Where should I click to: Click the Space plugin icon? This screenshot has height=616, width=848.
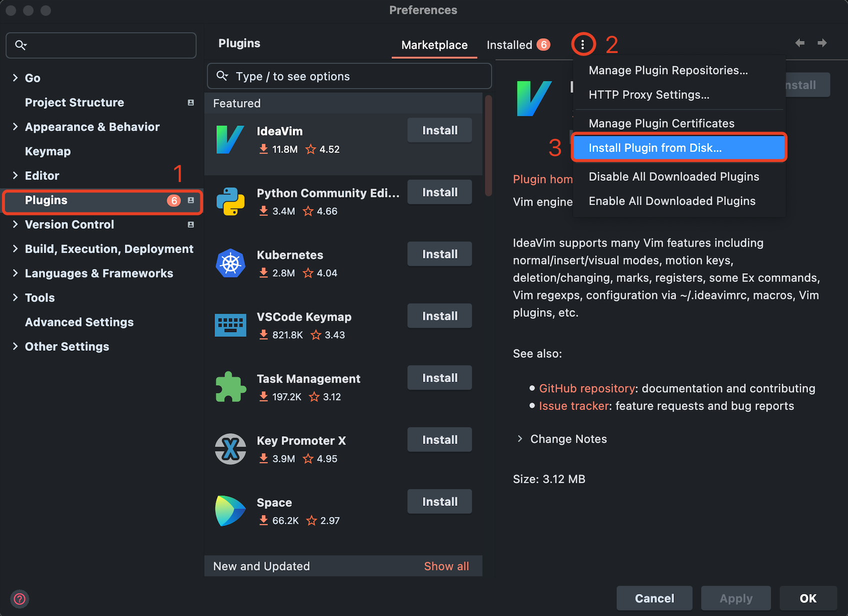click(x=230, y=511)
